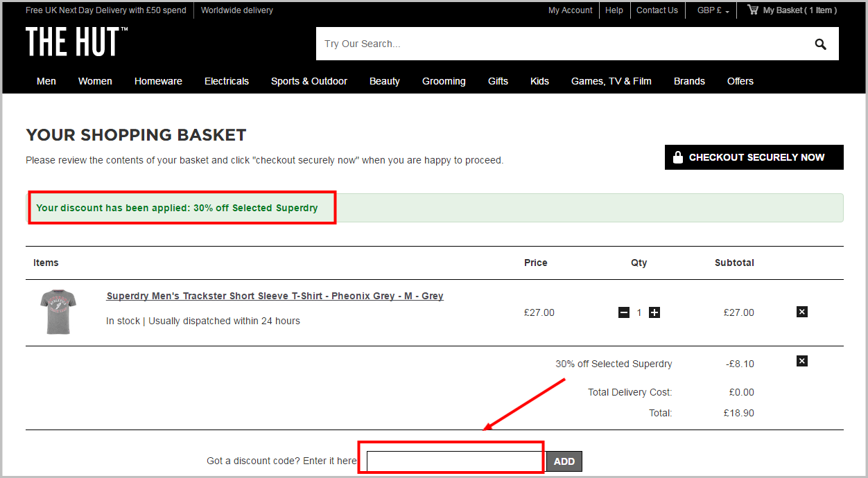Open the Superdry Trackster T-Shirt product link

click(x=275, y=296)
